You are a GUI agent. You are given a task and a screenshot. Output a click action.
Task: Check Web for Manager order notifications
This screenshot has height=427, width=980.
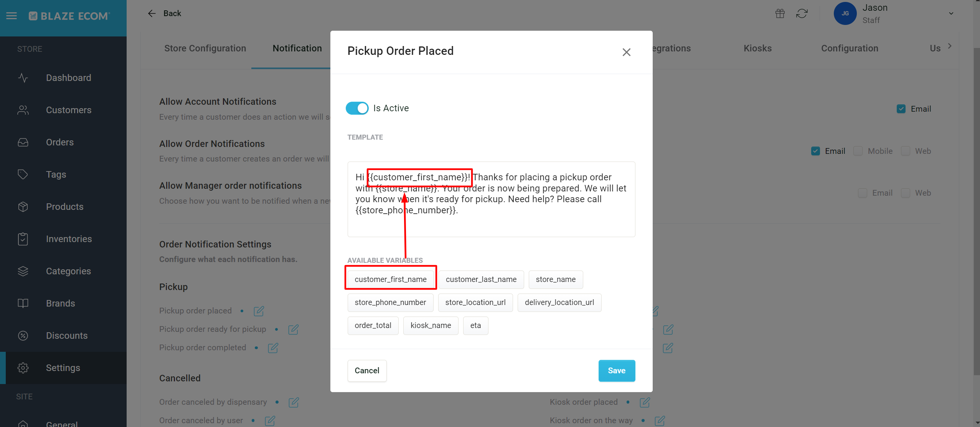click(x=905, y=193)
